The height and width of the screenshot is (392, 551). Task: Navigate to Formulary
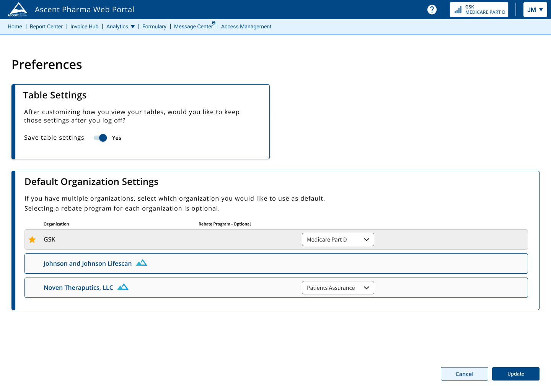click(x=154, y=26)
